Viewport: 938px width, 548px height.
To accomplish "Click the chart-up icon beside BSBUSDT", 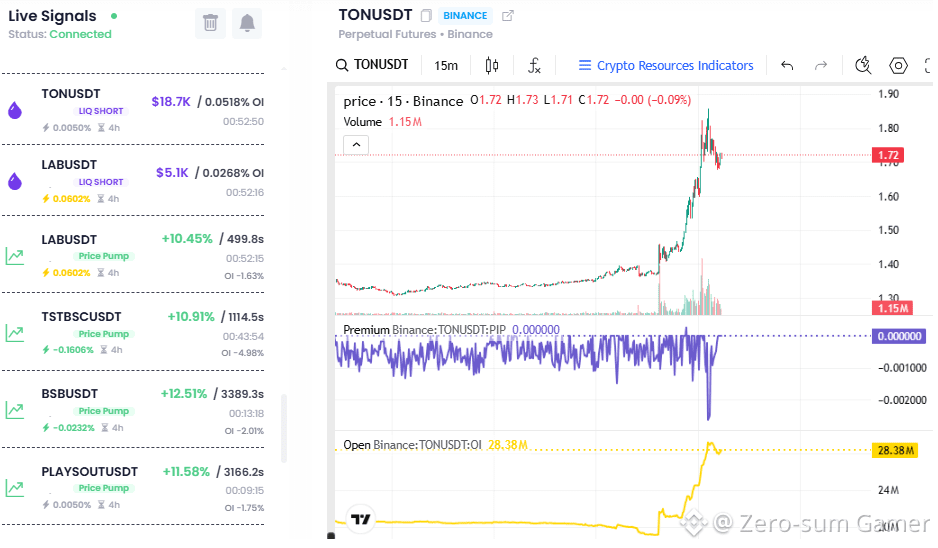I will pos(14,410).
